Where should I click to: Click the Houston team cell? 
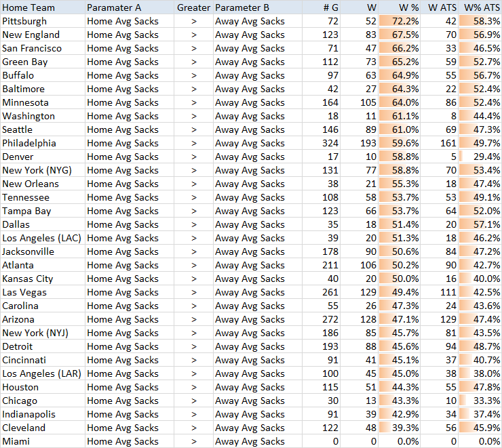43,387
